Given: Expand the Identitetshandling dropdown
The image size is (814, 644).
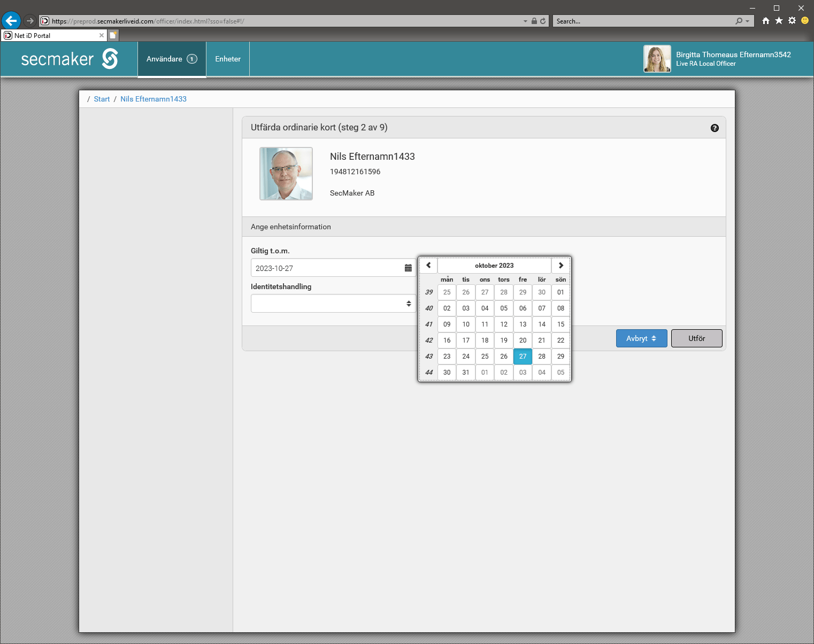Looking at the screenshot, I should pyautogui.click(x=333, y=304).
